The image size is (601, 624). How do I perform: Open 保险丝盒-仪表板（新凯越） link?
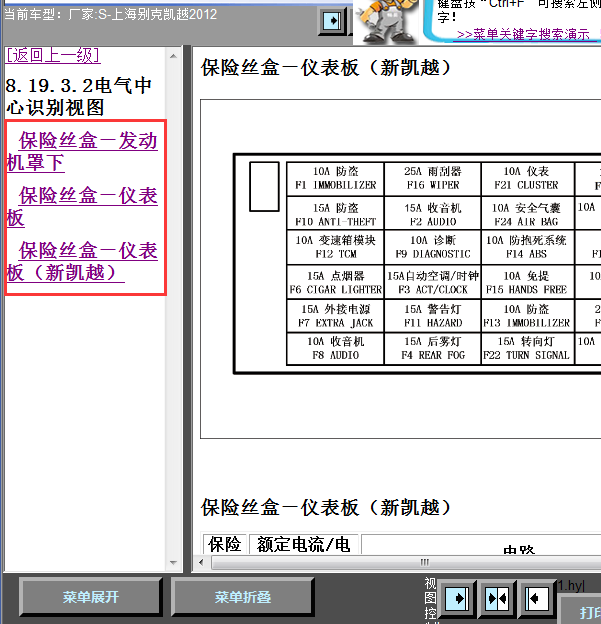point(82,261)
